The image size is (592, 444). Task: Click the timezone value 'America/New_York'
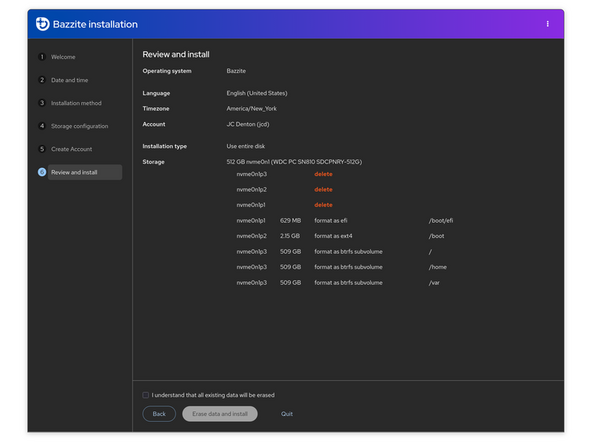251,109
